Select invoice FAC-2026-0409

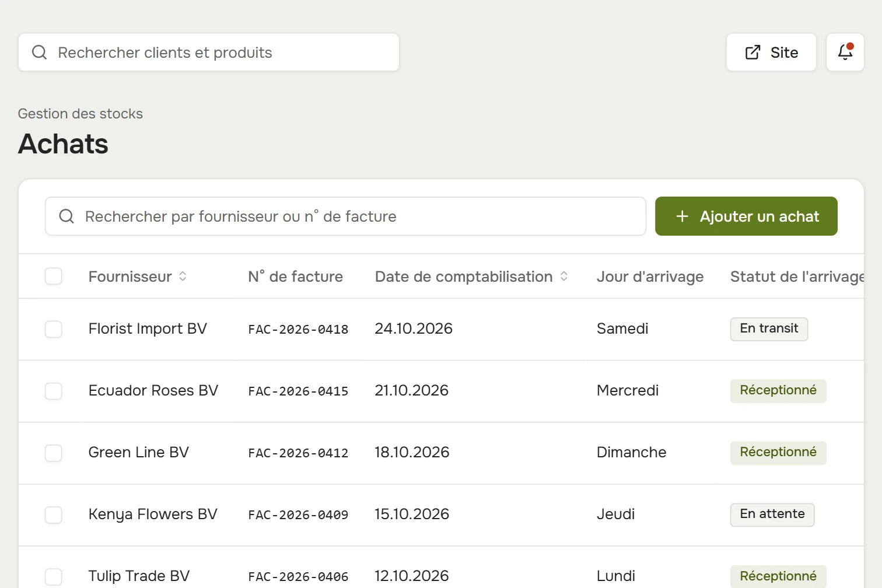tap(298, 515)
